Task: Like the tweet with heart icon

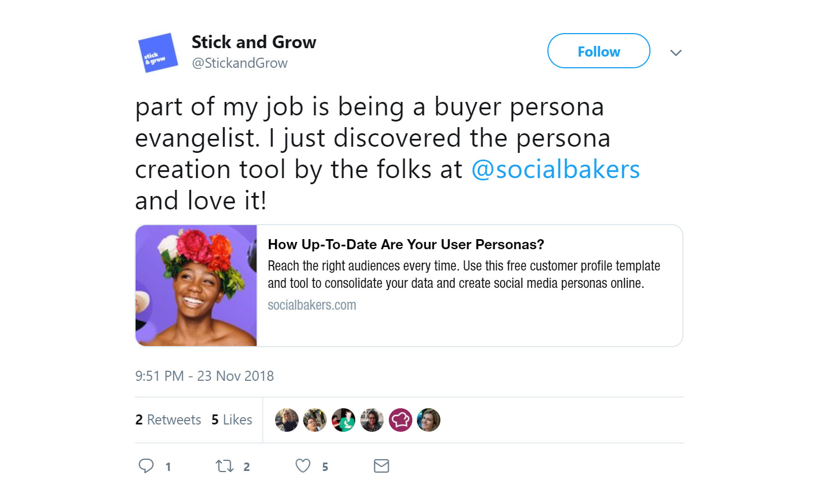Action: point(303,466)
